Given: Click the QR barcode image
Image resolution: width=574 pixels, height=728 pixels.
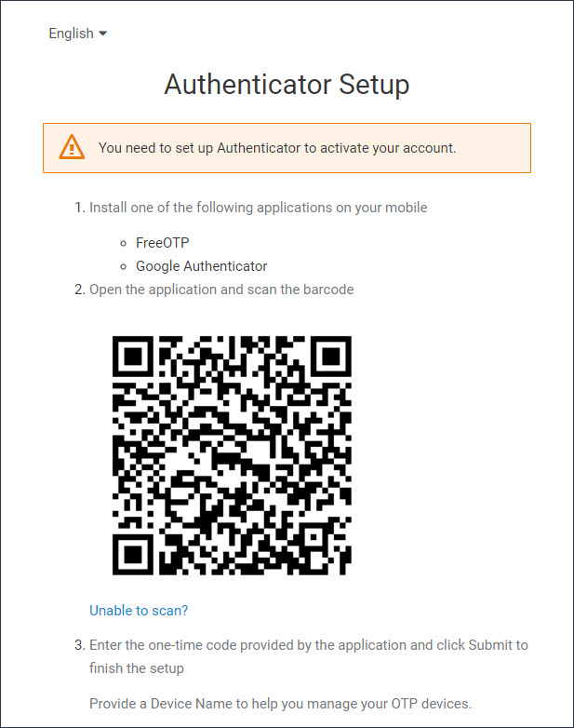Looking at the screenshot, I should [232, 455].
